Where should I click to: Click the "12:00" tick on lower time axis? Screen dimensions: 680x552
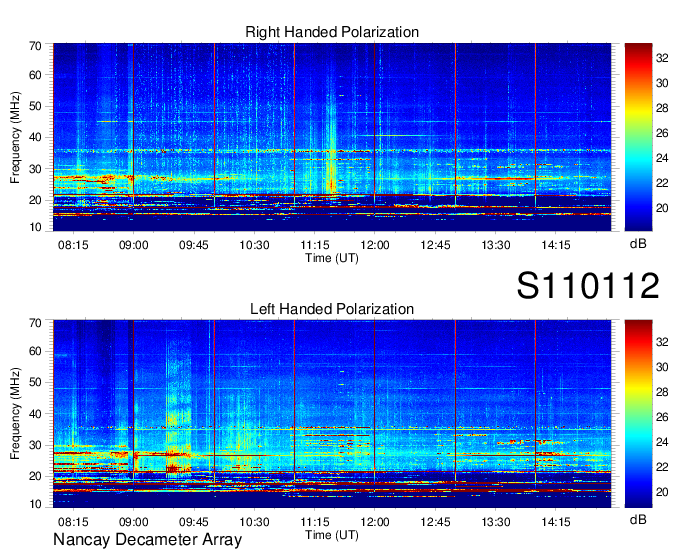pos(375,522)
